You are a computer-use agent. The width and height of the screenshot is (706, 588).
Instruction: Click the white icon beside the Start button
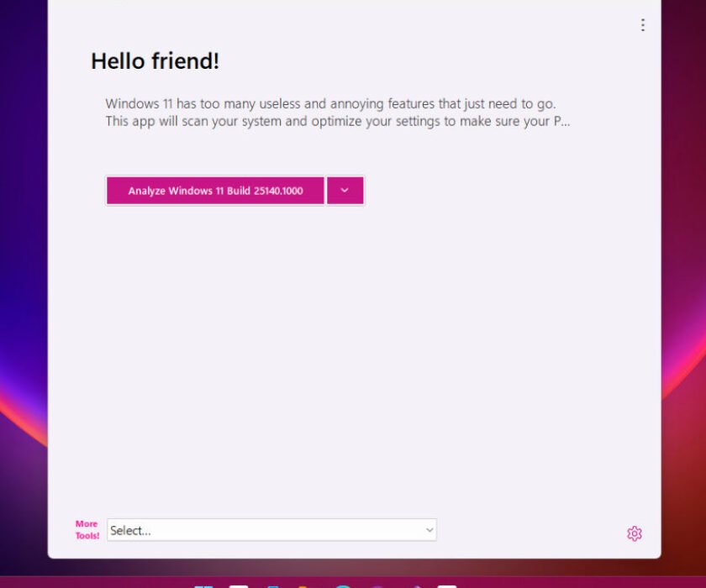(x=238, y=585)
